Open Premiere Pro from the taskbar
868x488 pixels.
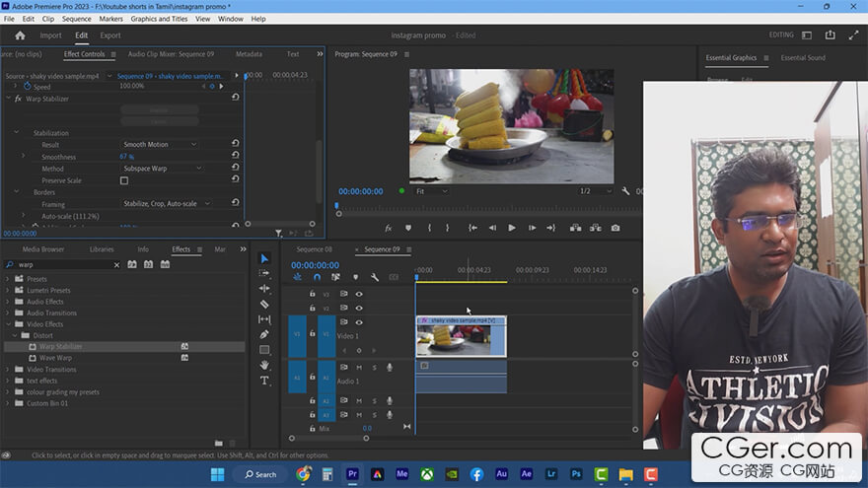pyautogui.click(x=352, y=474)
